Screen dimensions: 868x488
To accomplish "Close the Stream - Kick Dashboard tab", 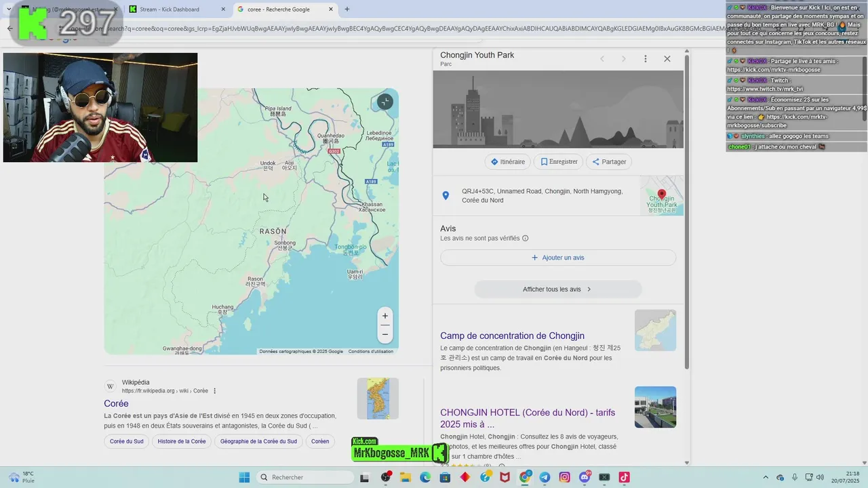I will tap(224, 9).
